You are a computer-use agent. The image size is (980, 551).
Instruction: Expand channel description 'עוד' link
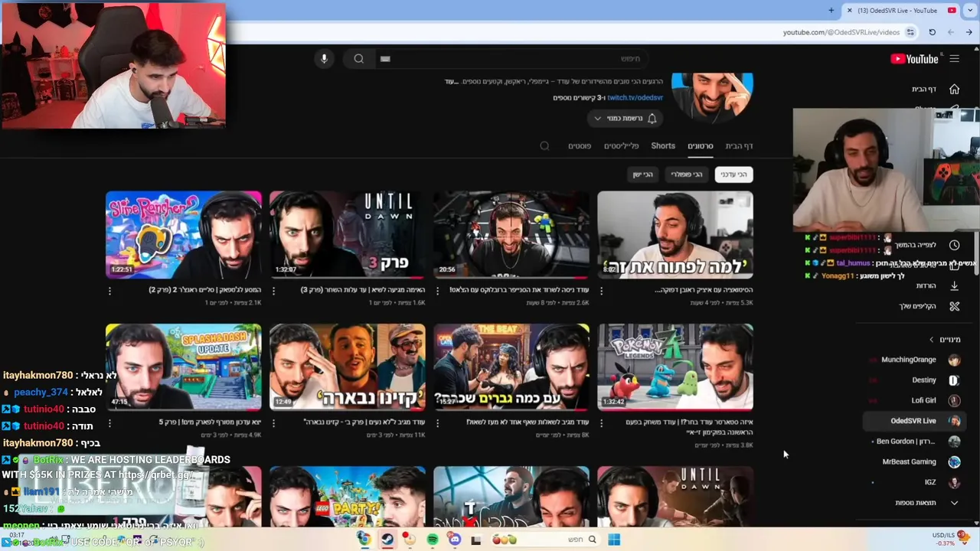[450, 81]
